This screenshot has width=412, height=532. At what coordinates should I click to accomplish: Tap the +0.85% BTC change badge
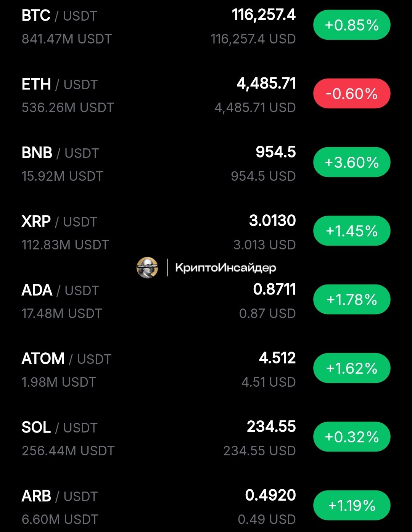352,25
